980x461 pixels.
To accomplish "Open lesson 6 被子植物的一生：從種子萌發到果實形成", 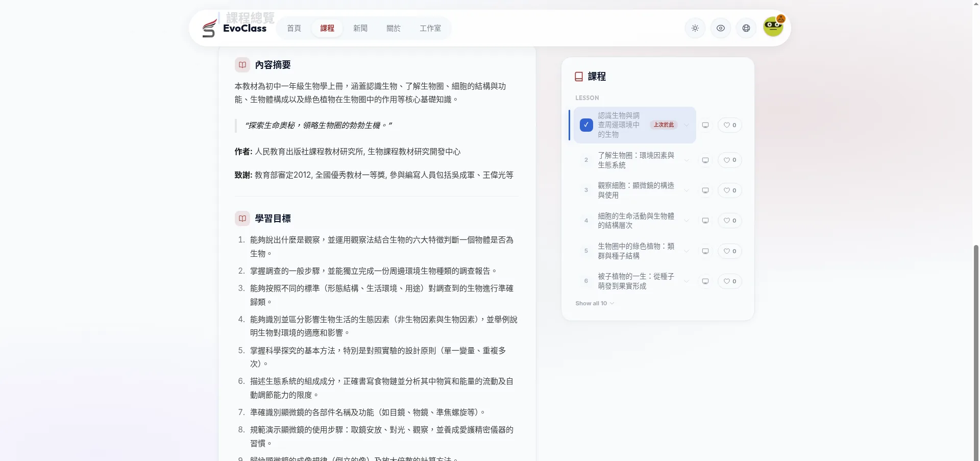I will click(636, 281).
